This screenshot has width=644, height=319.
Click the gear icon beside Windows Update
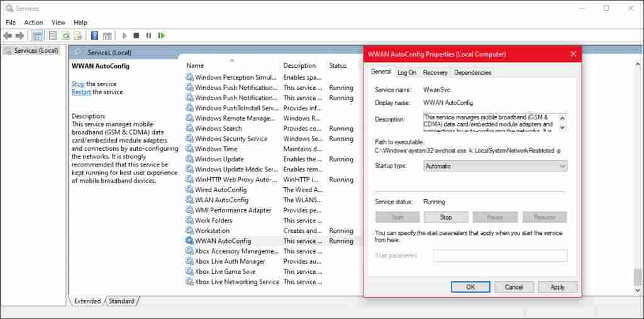189,159
